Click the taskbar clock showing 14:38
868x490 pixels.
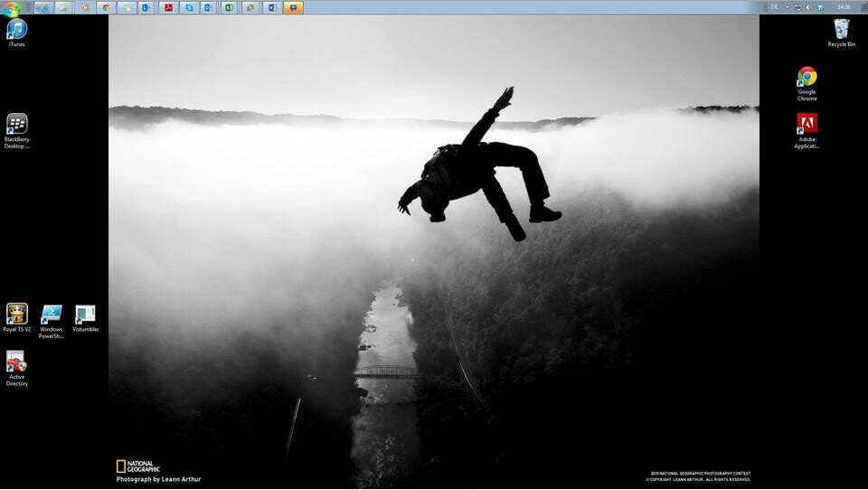pos(844,7)
